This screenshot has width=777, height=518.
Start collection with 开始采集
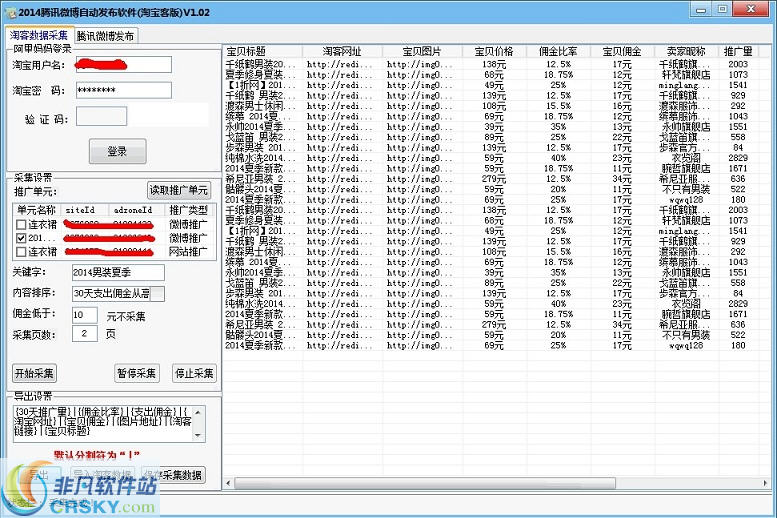(34, 373)
